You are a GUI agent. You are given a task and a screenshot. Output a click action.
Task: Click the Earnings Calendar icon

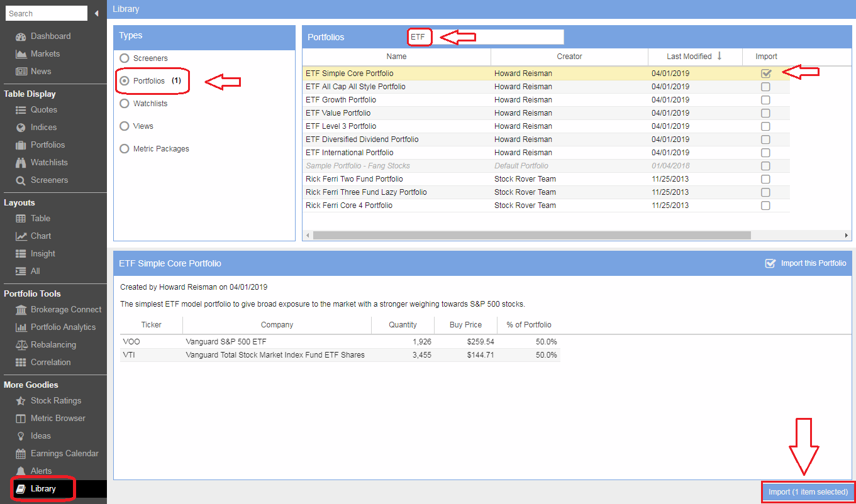coord(21,454)
